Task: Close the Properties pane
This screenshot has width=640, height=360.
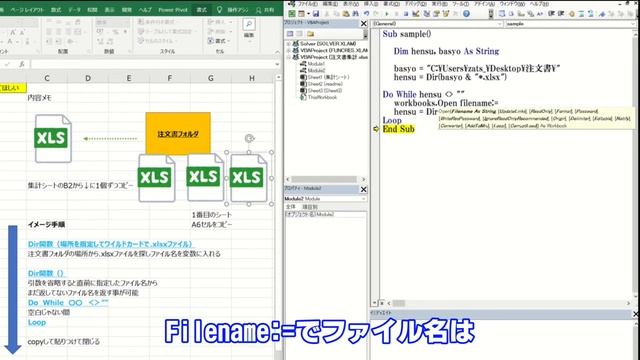Action: coord(364,189)
